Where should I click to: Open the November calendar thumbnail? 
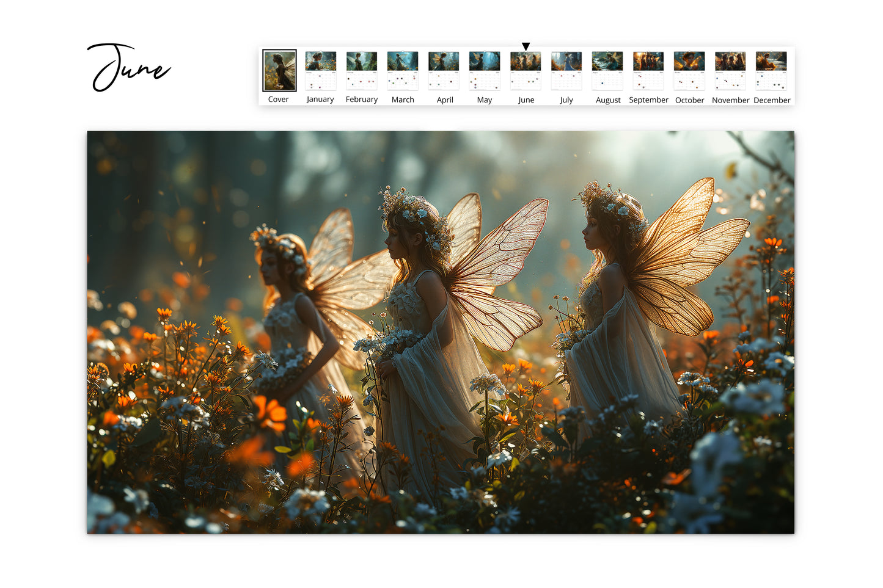click(730, 71)
